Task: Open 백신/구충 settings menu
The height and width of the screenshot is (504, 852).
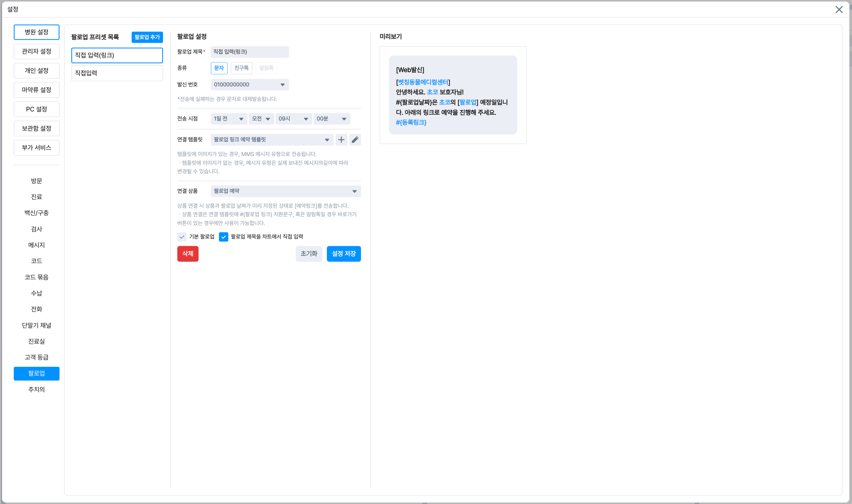Action: [36, 213]
